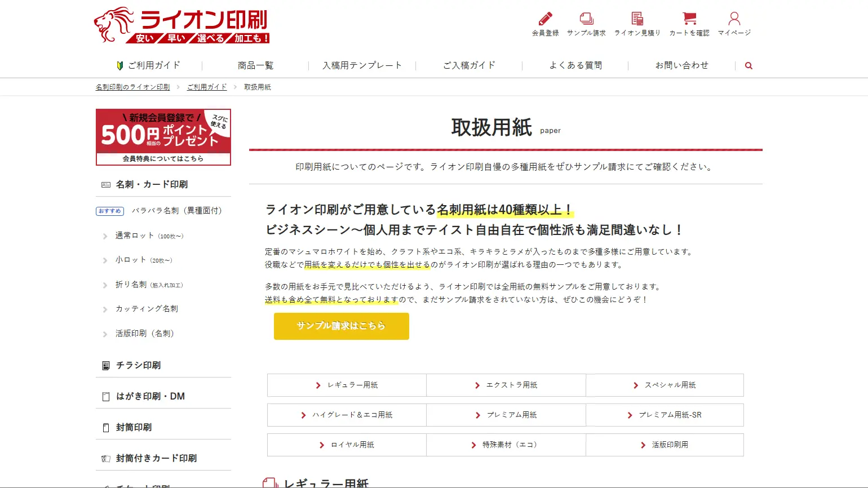Click chevron beside 小ロット
Image resolution: width=868 pixels, height=488 pixels.
coord(105,261)
